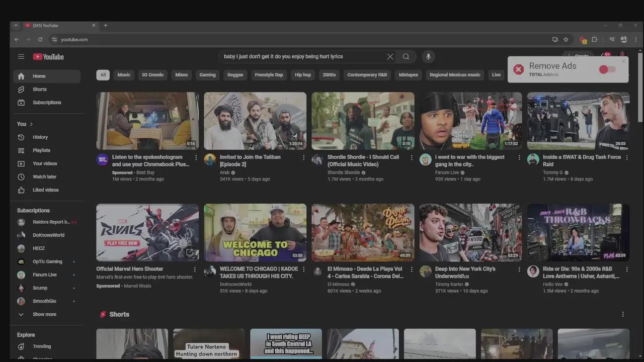The image size is (644, 362).
Task: Select the Music filter chip
Action: [124, 75]
